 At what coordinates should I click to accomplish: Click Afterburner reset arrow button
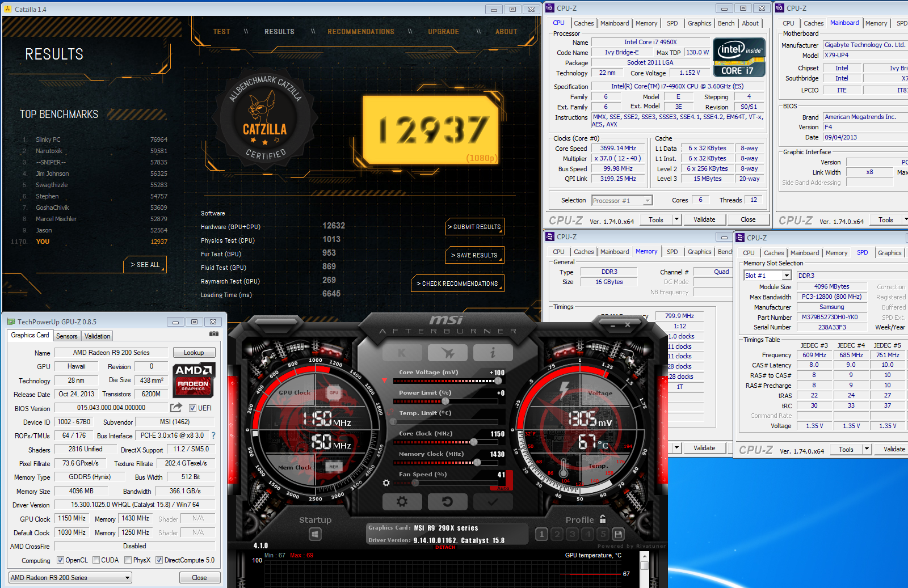coord(447,502)
